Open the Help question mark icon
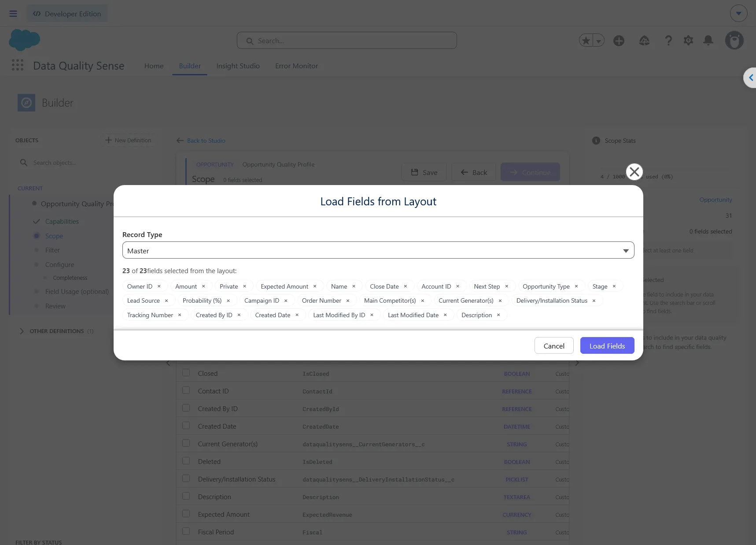Viewport: 756px width, 545px height. (x=668, y=41)
